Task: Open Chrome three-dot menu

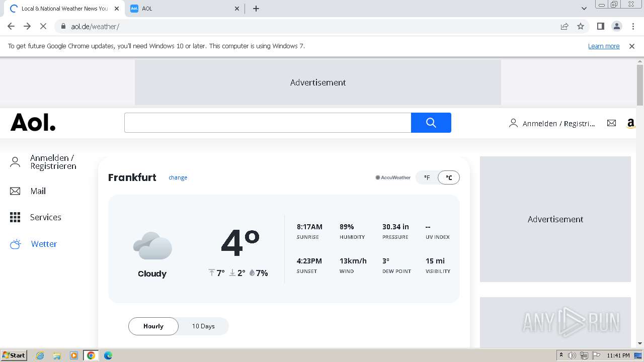Action: 633,26
